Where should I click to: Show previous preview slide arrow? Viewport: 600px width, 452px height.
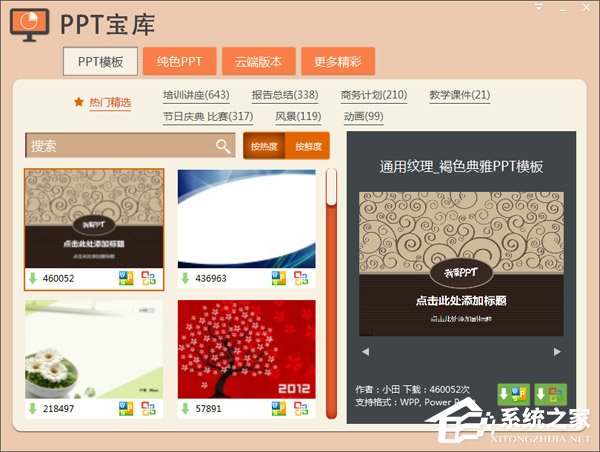coord(365,352)
